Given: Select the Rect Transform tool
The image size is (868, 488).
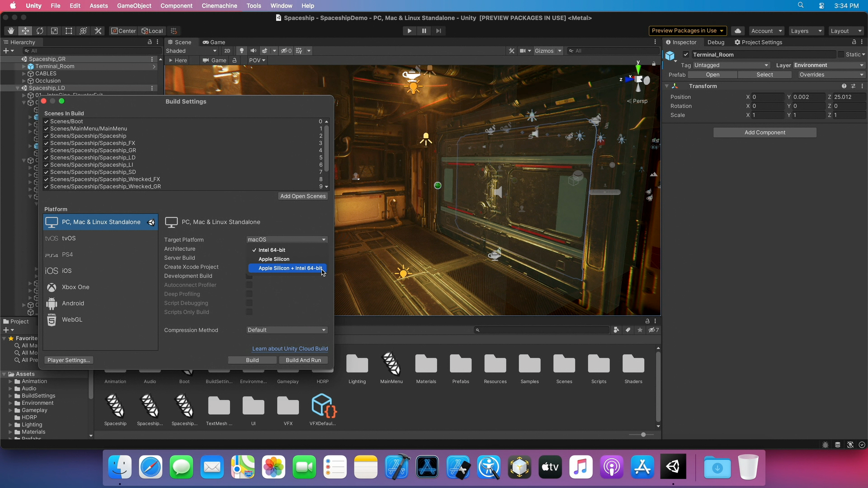Looking at the screenshot, I should click(x=69, y=31).
